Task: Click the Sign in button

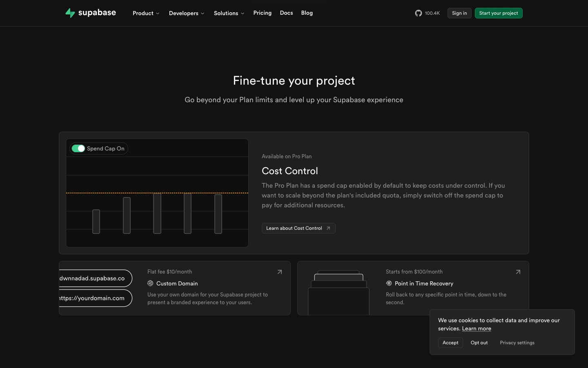Action: [459, 13]
